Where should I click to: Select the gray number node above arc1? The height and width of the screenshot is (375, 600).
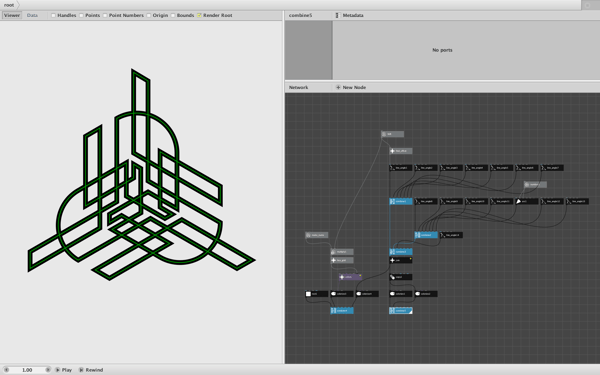pyautogui.click(x=535, y=184)
